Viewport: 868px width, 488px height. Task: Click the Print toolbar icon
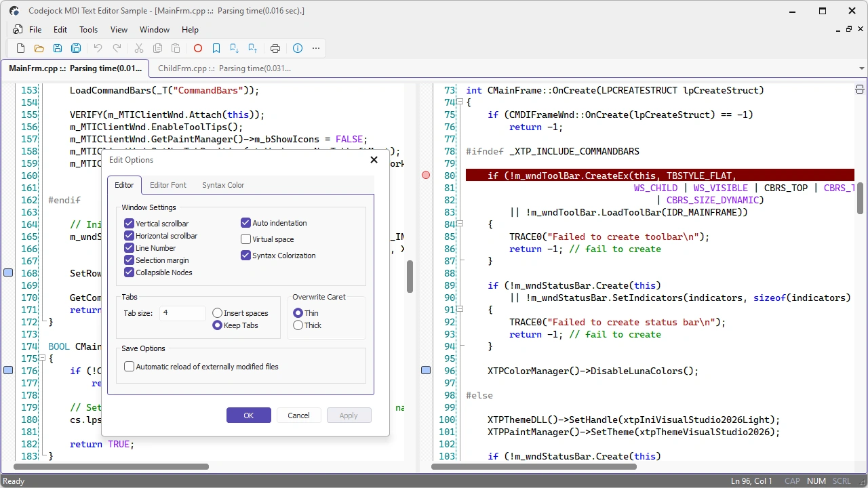(275, 48)
